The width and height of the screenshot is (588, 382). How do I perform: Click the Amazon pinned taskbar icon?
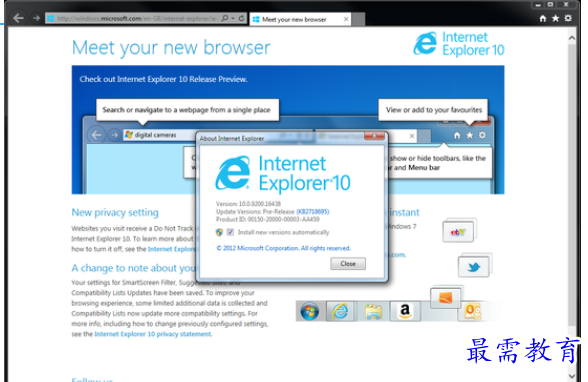(405, 311)
